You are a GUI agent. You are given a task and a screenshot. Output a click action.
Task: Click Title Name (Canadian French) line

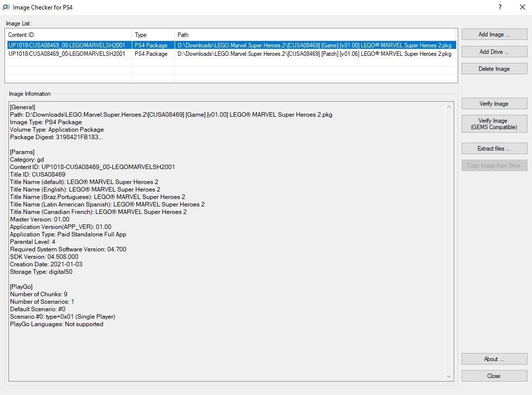pyautogui.click(x=98, y=212)
